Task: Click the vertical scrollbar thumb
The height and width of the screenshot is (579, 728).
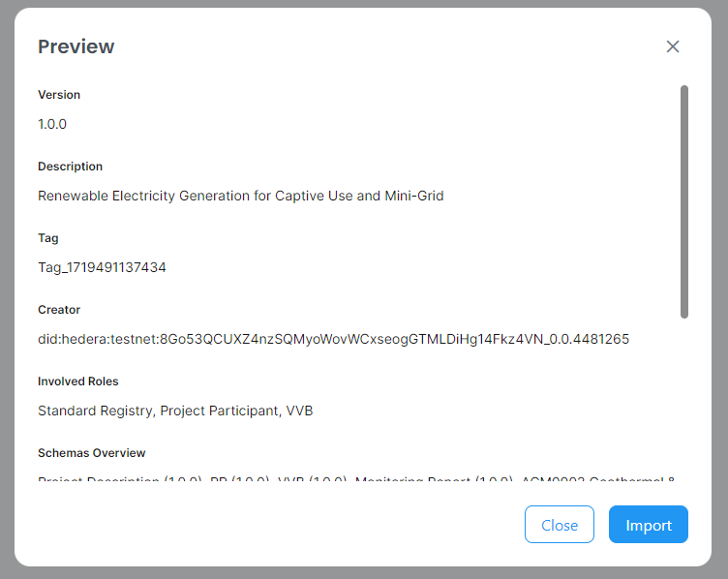Action: (x=684, y=201)
